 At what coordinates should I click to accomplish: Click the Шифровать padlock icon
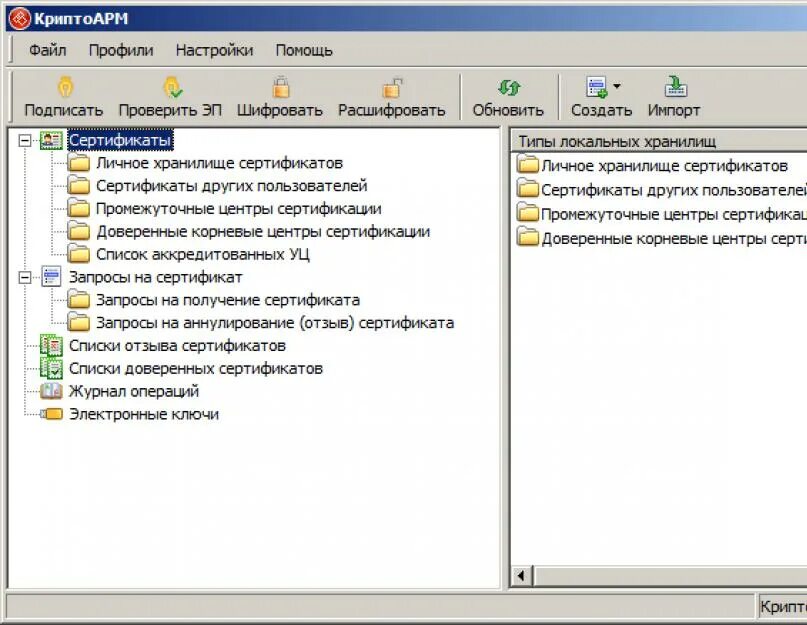tap(280, 86)
